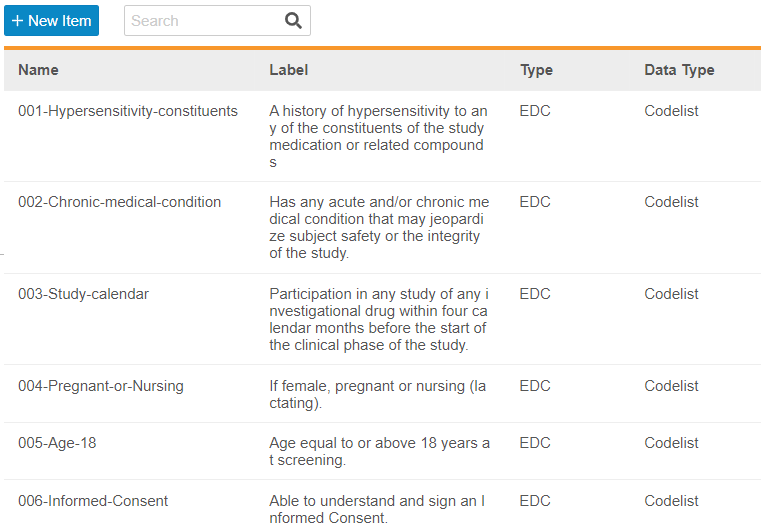Open the 002-Chronic-medical-condition item
The width and height of the screenshot is (761, 532).
pyautogui.click(x=119, y=202)
